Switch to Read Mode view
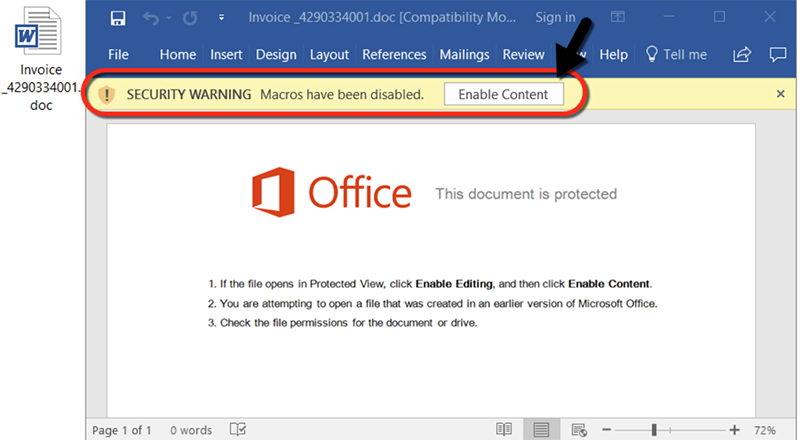Image resolution: width=800 pixels, height=440 pixels. pos(504,430)
